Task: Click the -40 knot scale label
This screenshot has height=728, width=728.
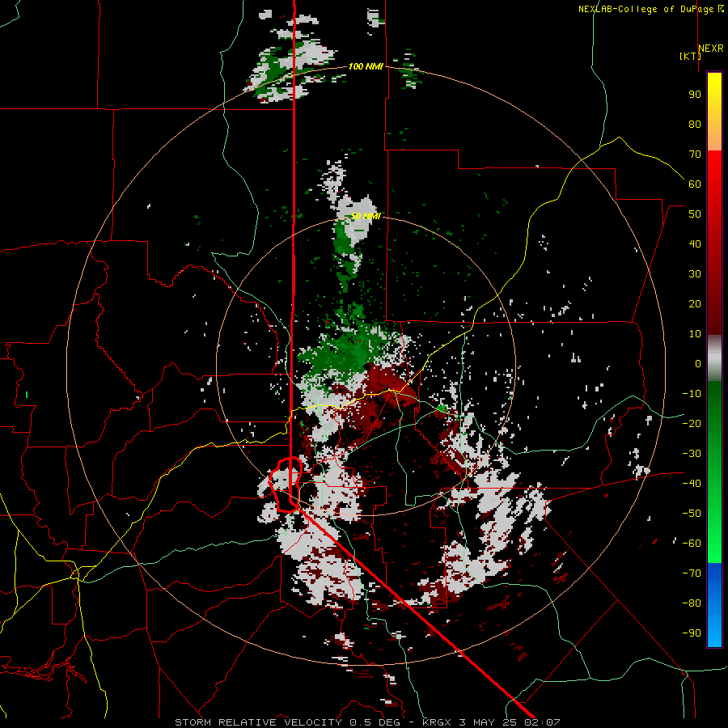Action: point(692,484)
